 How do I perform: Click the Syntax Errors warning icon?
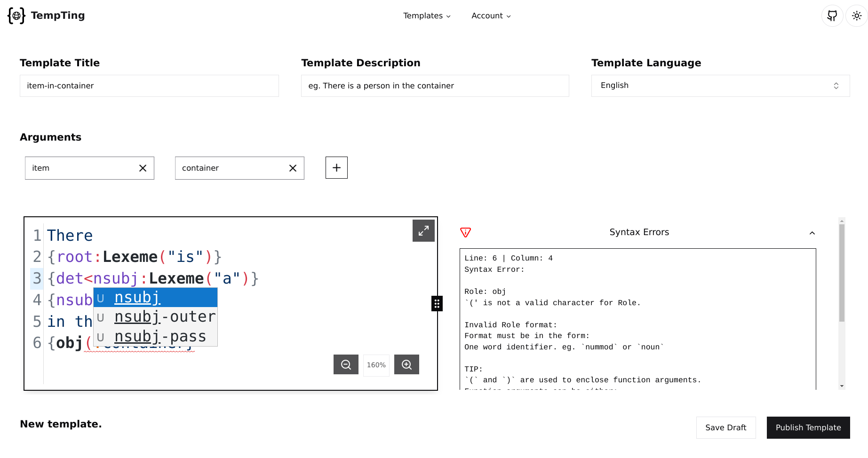tap(465, 232)
